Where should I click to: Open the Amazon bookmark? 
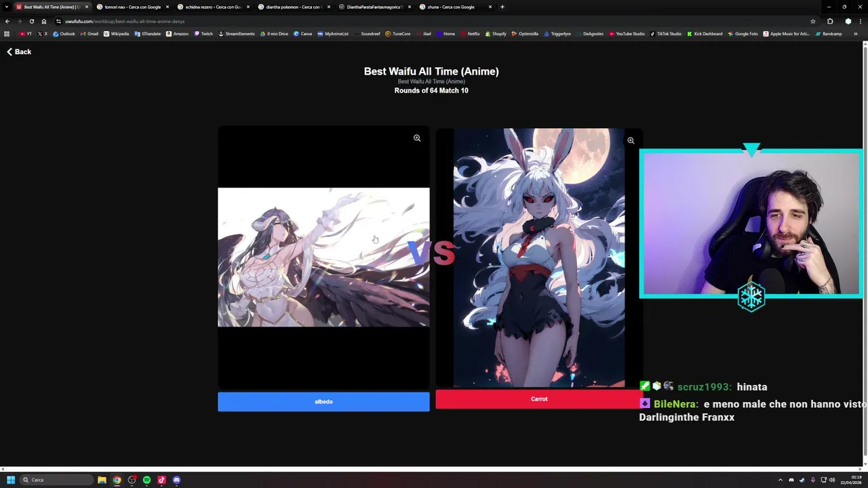tap(178, 34)
